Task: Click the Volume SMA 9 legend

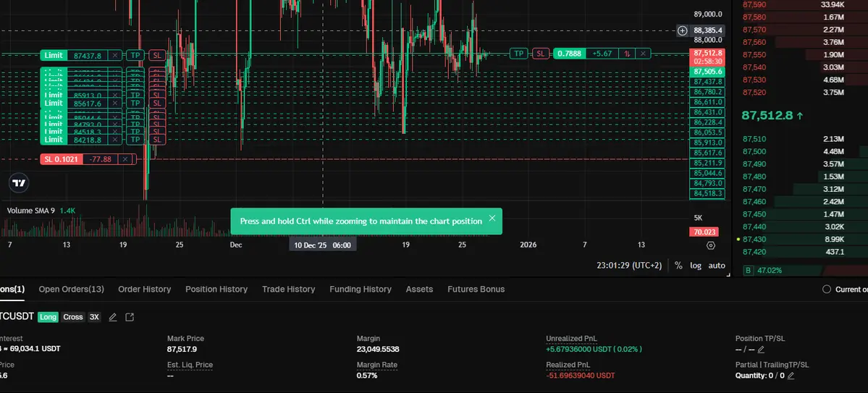Action: 31,211
